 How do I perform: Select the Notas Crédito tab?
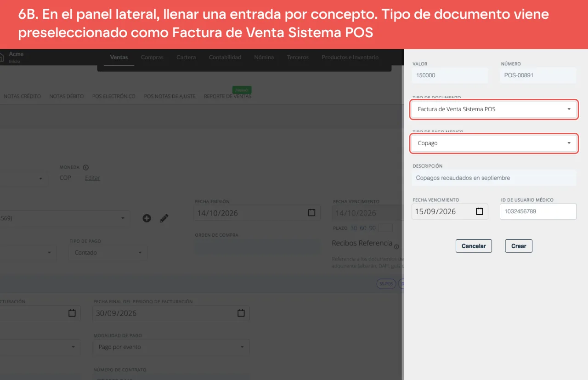point(23,96)
